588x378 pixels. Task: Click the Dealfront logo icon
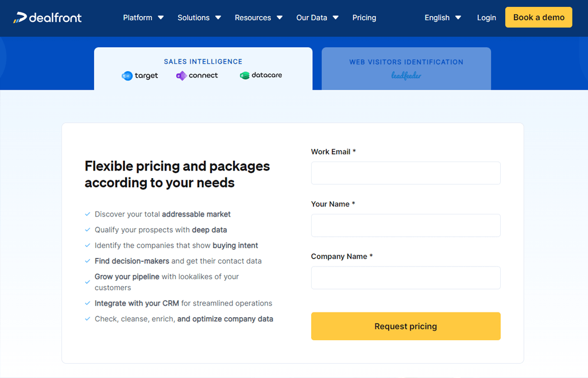(x=20, y=17)
